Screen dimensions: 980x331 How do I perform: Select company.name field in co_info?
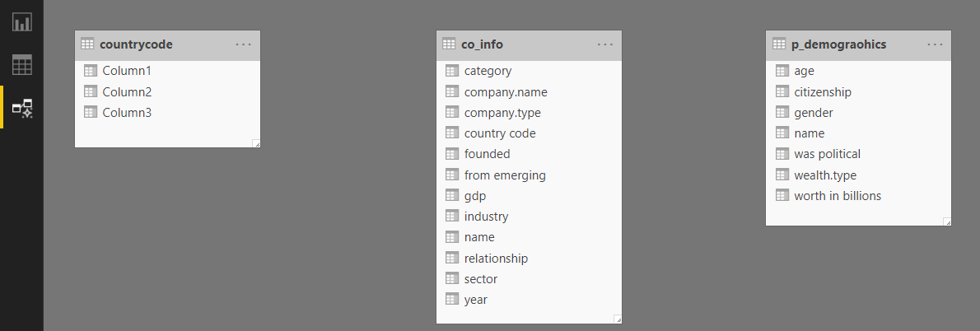(x=529, y=91)
